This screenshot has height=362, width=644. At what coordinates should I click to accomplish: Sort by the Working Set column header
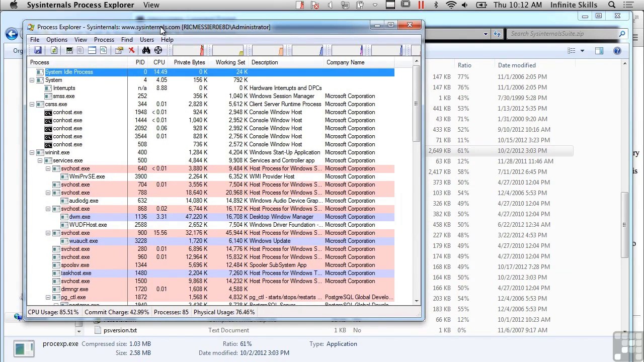pos(230,62)
